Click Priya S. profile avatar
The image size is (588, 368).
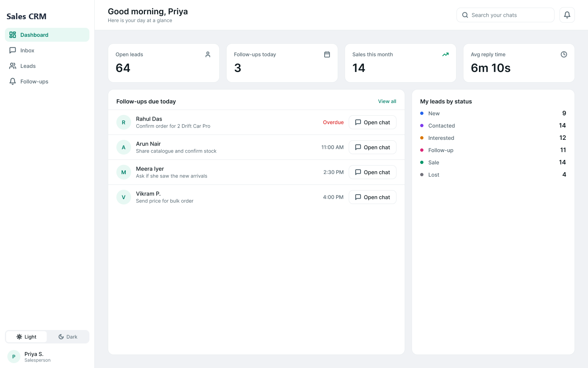[14, 357]
